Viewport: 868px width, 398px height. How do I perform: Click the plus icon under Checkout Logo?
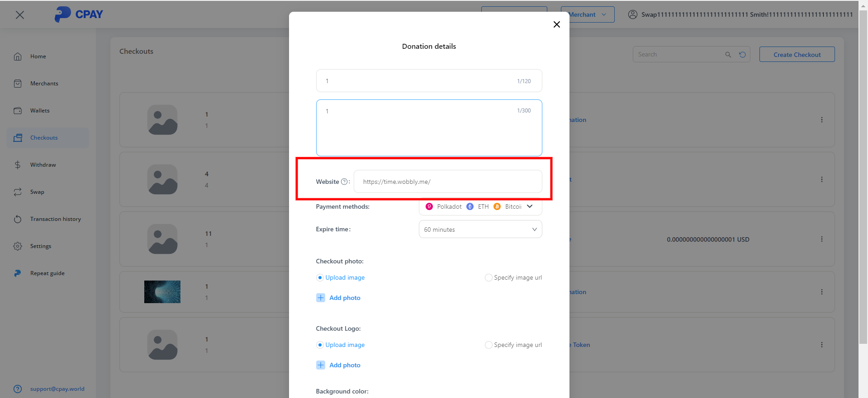[320, 365]
